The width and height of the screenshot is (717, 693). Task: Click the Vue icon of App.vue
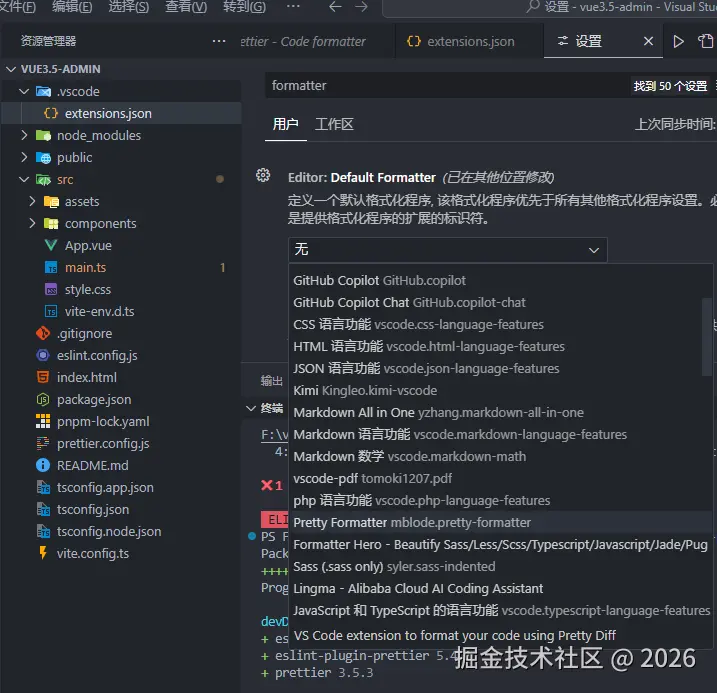[51, 245]
